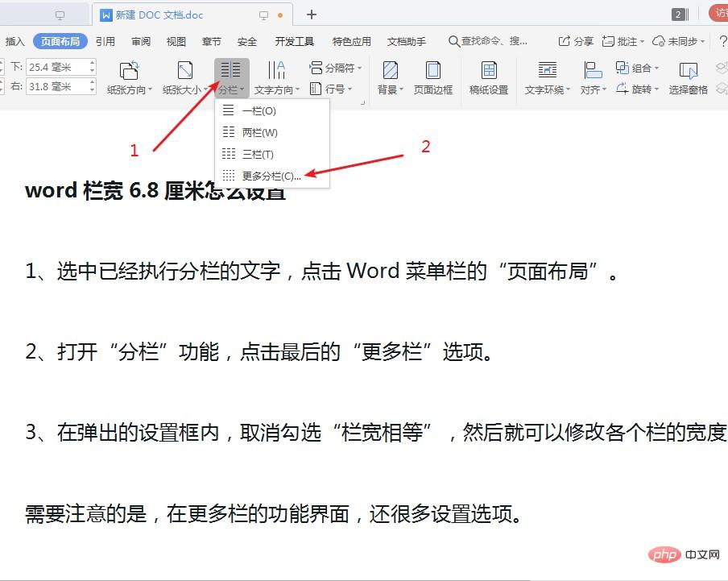Open the 对齐 align tool

[x=593, y=77]
